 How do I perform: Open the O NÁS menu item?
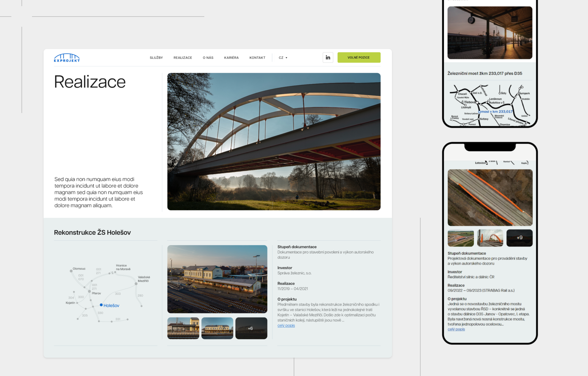[208, 58]
